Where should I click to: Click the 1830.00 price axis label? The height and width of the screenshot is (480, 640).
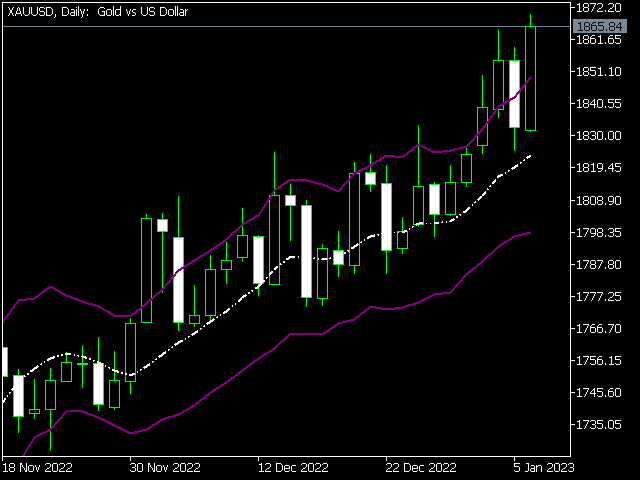(598, 136)
